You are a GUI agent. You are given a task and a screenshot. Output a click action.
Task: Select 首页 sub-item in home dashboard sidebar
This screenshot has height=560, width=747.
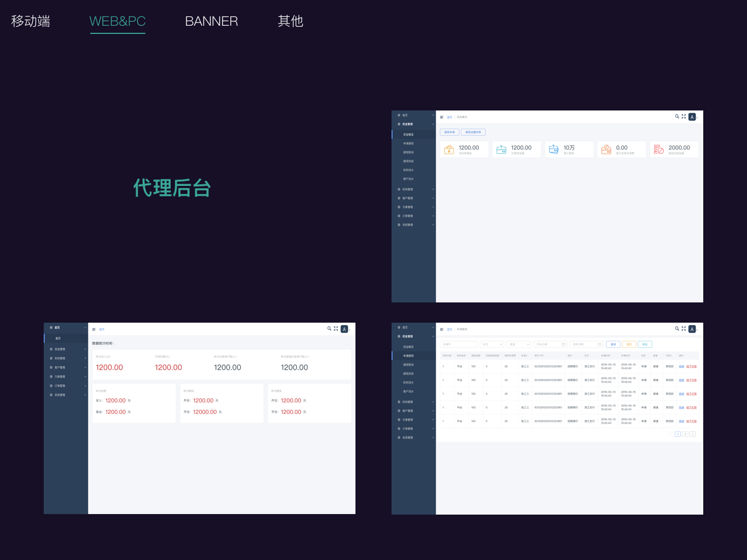66,339
